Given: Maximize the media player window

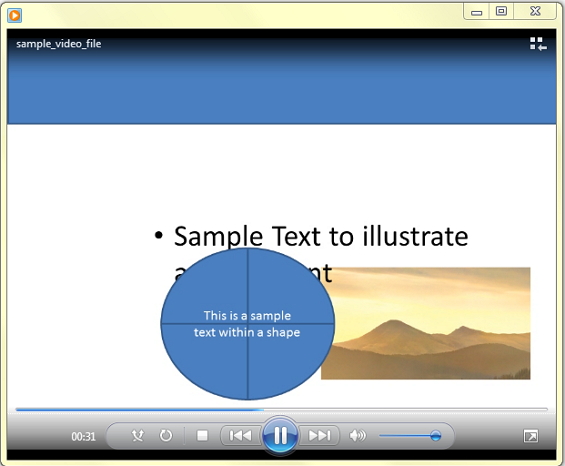Looking at the screenshot, I should [x=501, y=12].
